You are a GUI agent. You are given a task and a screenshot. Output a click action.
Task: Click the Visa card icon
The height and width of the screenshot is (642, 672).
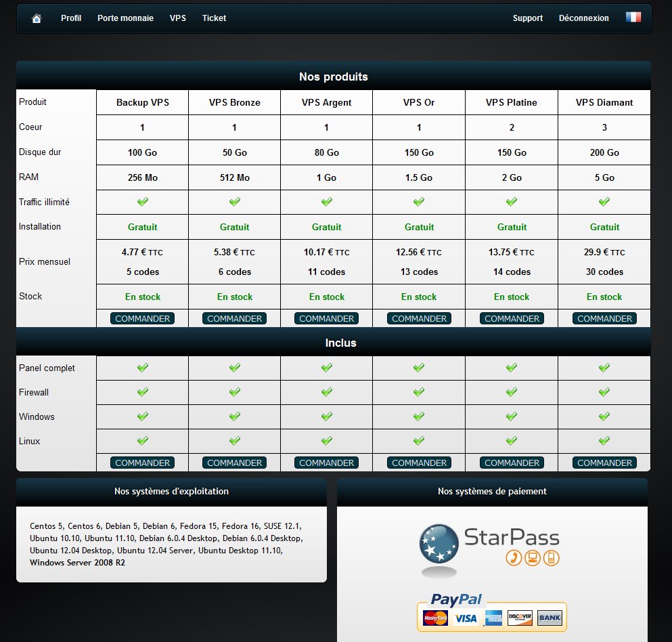click(x=466, y=618)
